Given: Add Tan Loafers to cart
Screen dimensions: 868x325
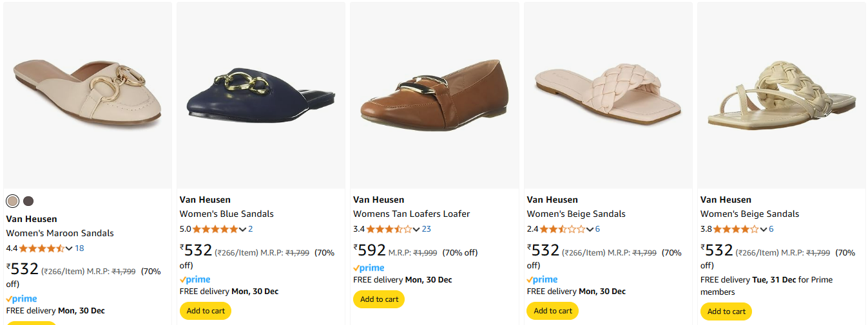Looking at the screenshot, I should pos(379,299).
